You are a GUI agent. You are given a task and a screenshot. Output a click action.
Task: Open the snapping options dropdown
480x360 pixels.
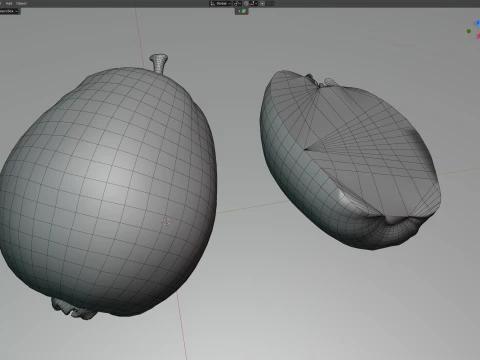click(x=253, y=4)
